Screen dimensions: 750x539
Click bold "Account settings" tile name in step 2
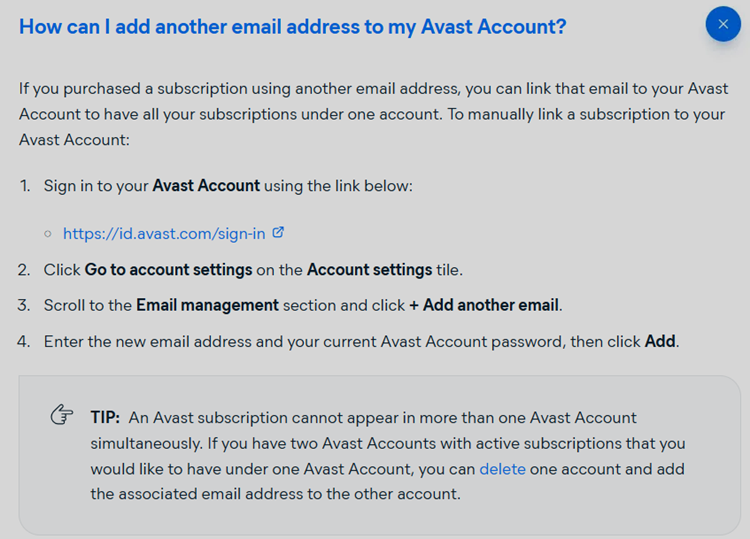pos(369,270)
